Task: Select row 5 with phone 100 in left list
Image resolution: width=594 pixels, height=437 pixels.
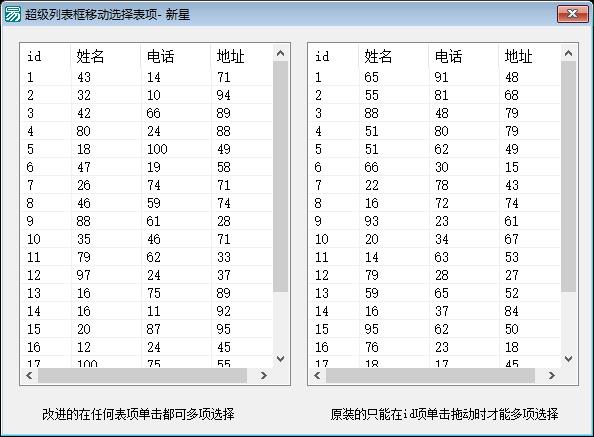Action: pyautogui.click(x=147, y=149)
